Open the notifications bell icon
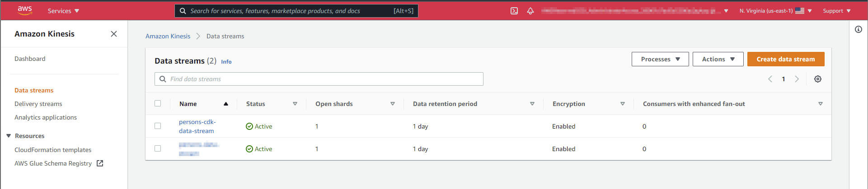This screenshot has width=868, height=189. [x=530, y=11]
